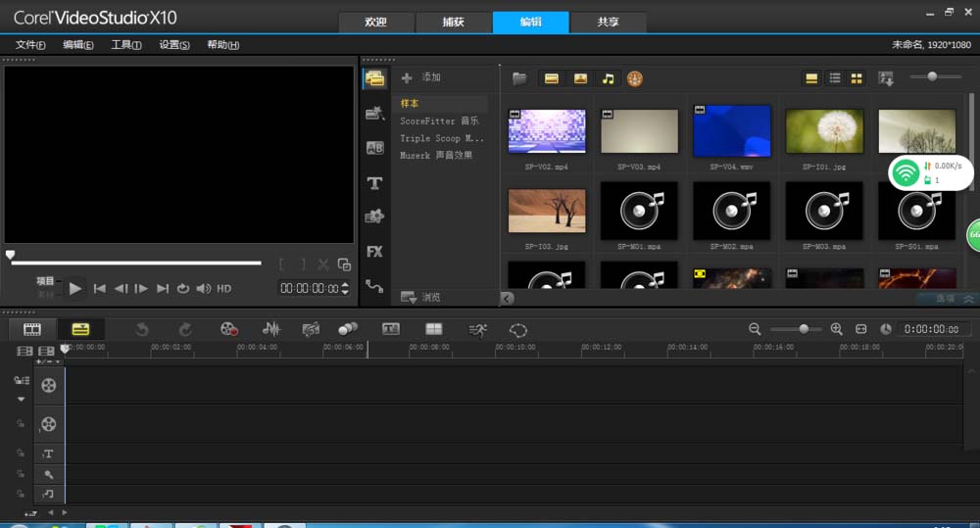Toggle showing audio files in the library
Screen dimensions: 980x528
coord(608,78)
